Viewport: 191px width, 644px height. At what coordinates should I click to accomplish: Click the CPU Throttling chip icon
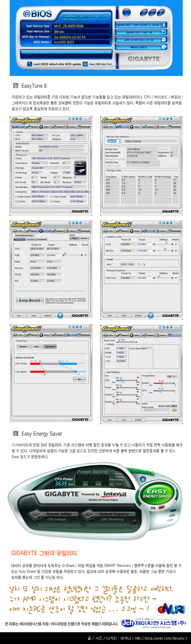coord(88,514)
